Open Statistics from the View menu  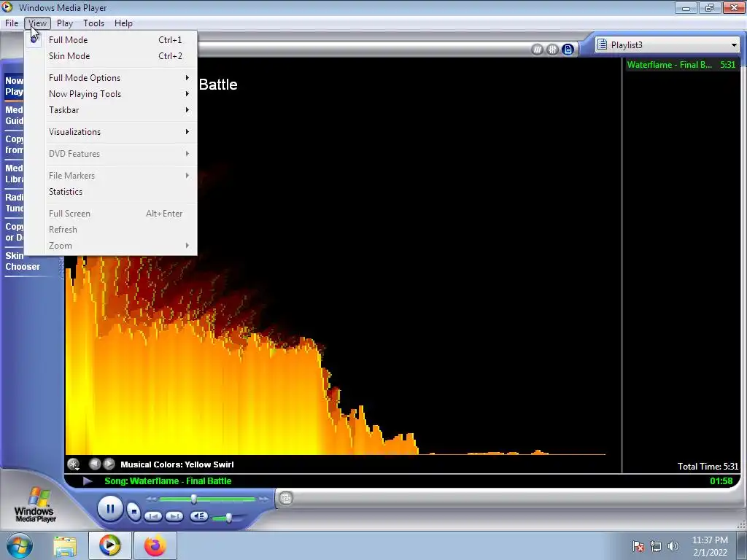111,192
